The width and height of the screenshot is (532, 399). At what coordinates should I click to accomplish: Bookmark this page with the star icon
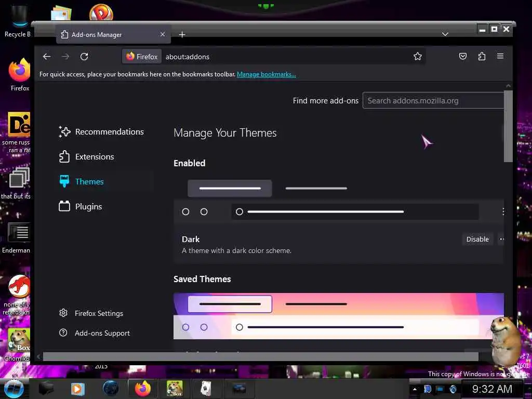(x=418, y=56)
